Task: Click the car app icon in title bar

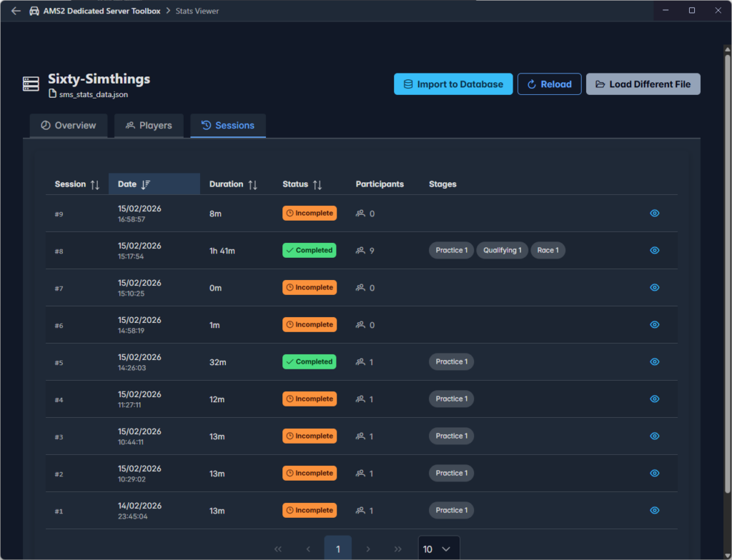Action: 34,11
